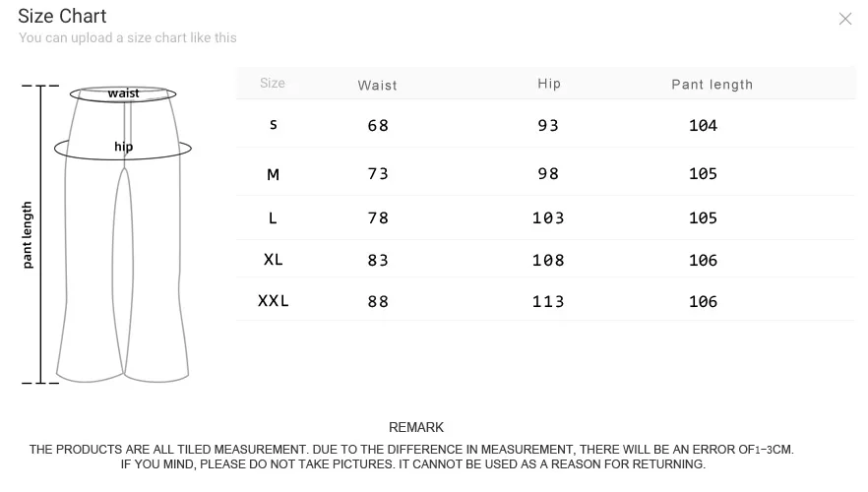Click pant length value 104
This screenshot has width=868, height=492.
click(x=703, y=126)
